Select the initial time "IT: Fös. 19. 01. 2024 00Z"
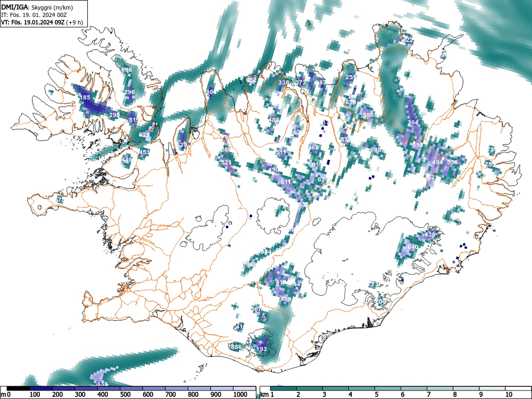Image resolution: width=532 pixels, height=399 pixels. coord(34,15)
